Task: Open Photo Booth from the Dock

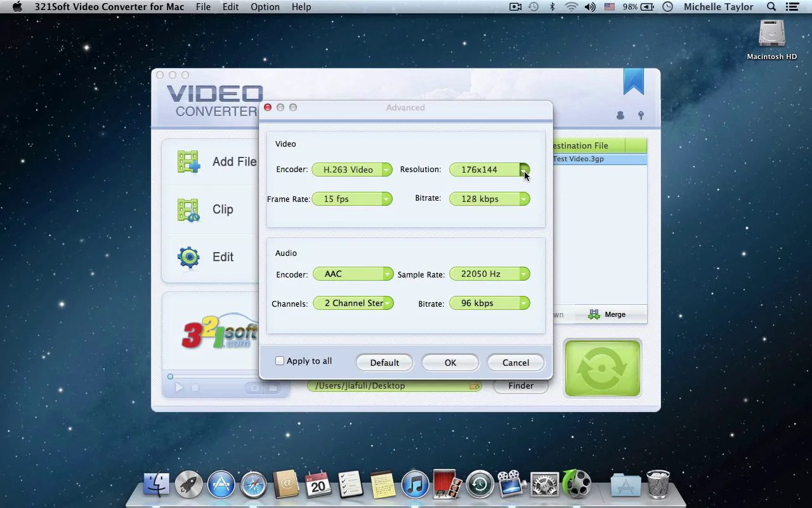Action: (x=447, y=485)
